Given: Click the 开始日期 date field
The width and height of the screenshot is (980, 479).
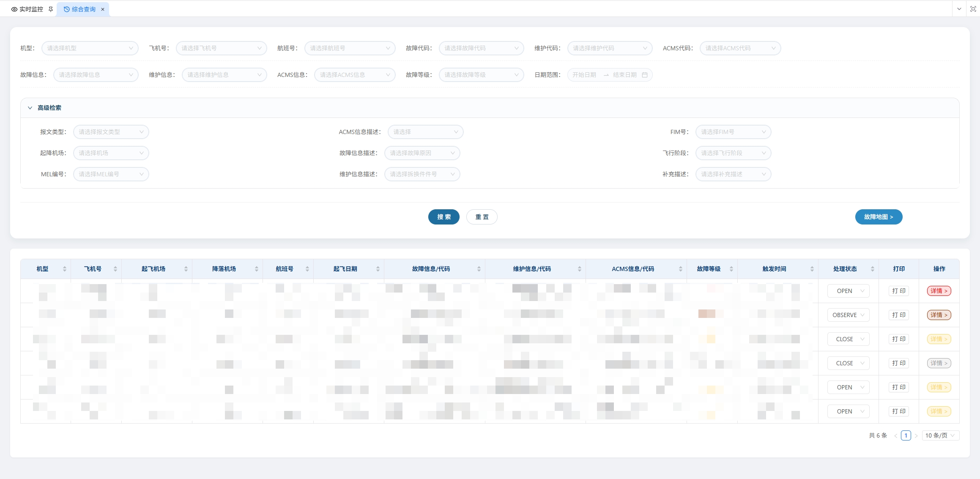Looking at the screenshot, I should pyautogui.click(x=584, y=75).
